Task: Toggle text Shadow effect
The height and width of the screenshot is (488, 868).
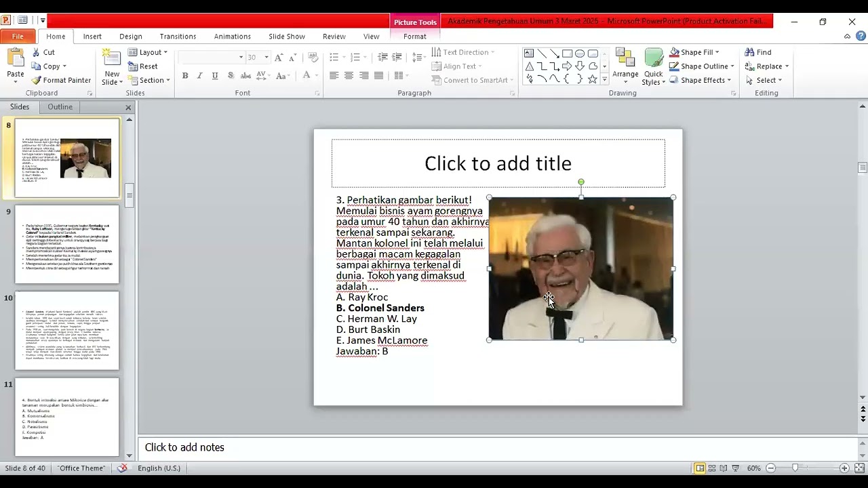Action: [231, 75]
